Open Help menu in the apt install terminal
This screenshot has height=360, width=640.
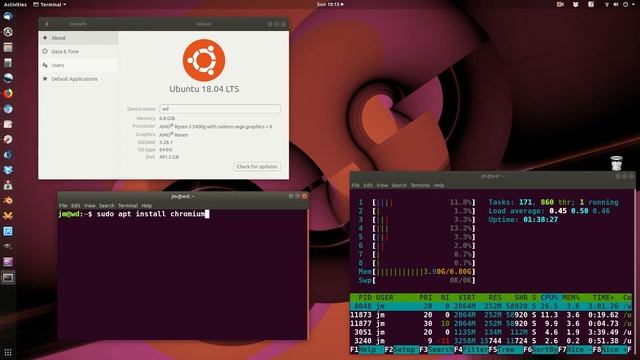147,206
